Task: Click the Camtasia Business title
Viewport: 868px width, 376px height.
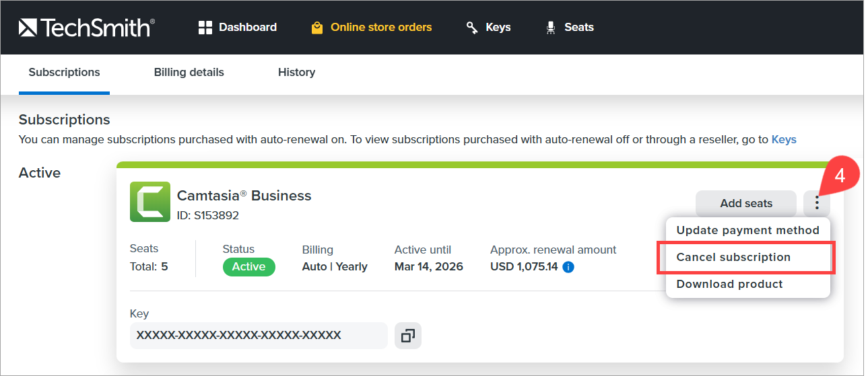Action: point(244,196)
